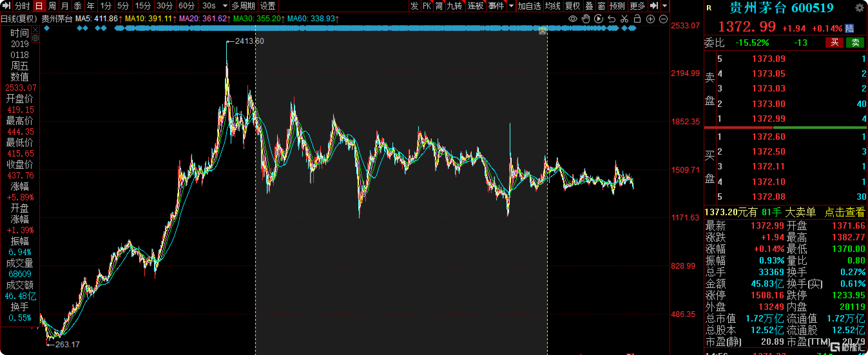This screenshot has width=868, height=355.
Task: Open 点击查看 large order link
Action: [844, 212]
